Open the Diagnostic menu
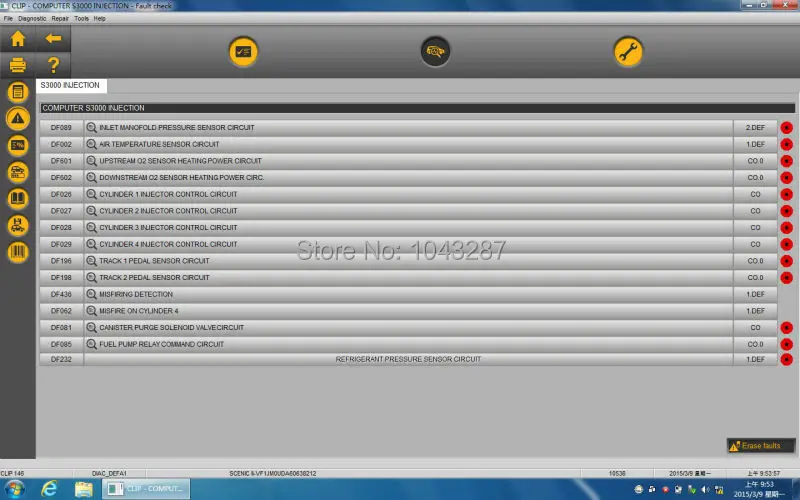This screenshot has width=800, height=500. (x=32, y=18)
